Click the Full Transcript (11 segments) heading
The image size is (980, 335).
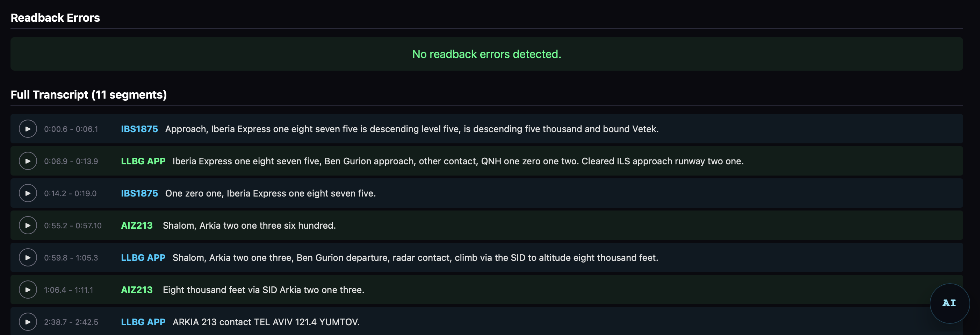coord(89,94)
